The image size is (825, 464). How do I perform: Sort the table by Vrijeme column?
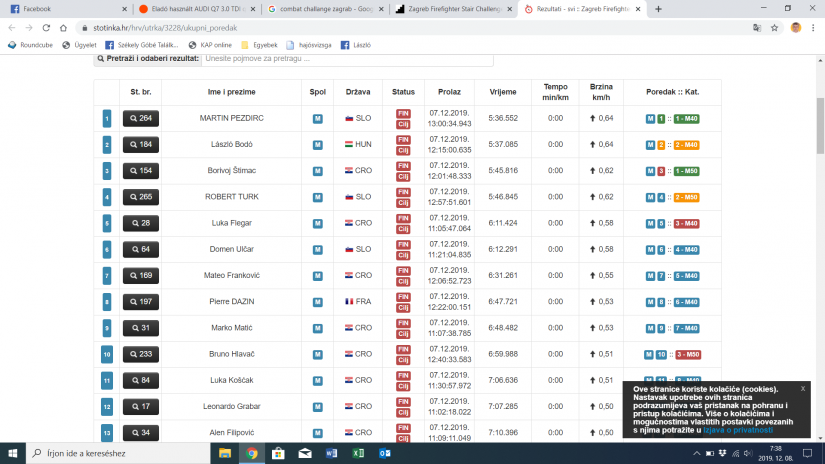[503, 92]
